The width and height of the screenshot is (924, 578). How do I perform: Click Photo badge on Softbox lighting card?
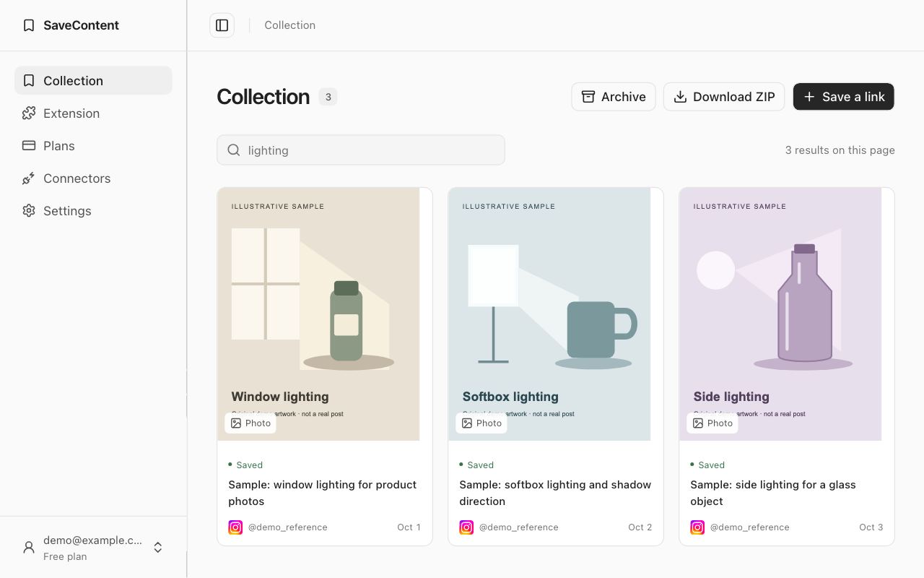point(481,423)
